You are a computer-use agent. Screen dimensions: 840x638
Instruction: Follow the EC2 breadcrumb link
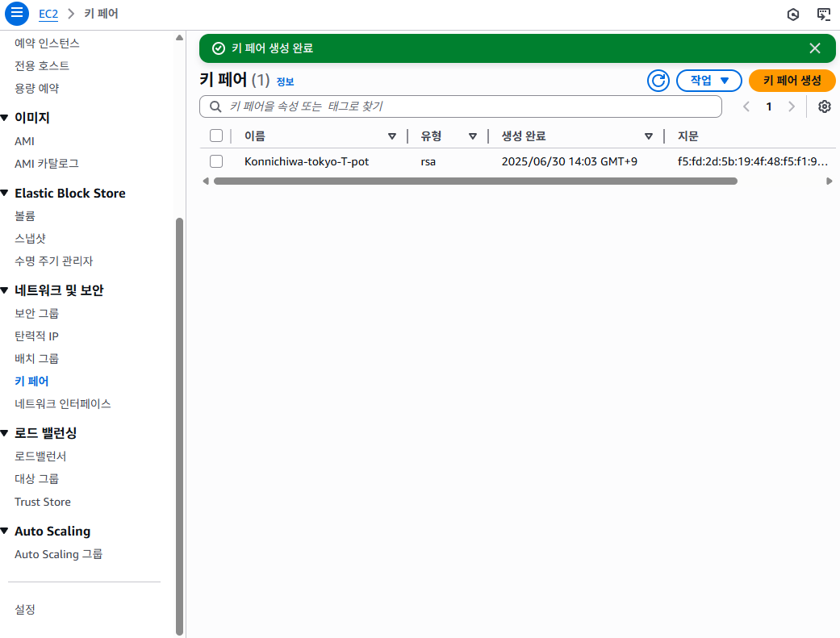pyautogui.click(x=48, y=14)
